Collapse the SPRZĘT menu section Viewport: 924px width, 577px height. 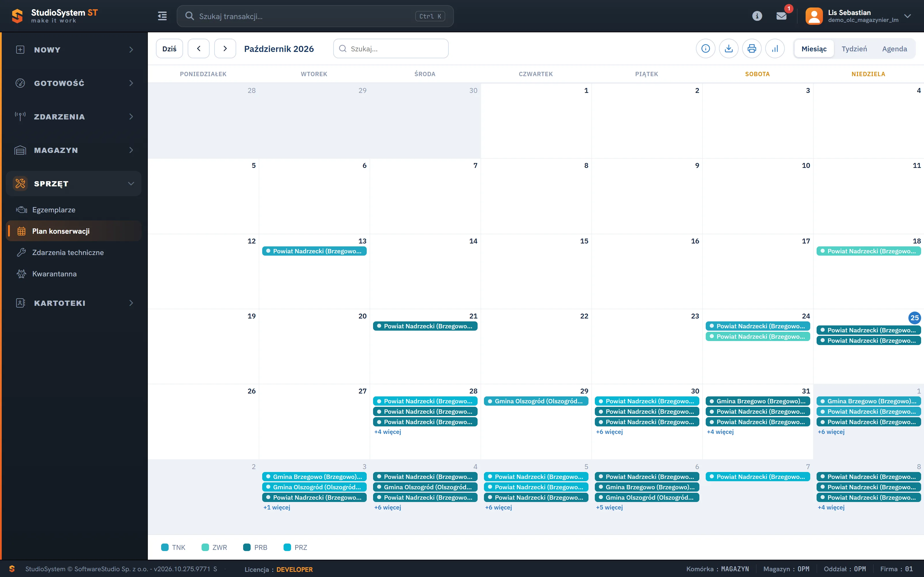click(74, 183)
